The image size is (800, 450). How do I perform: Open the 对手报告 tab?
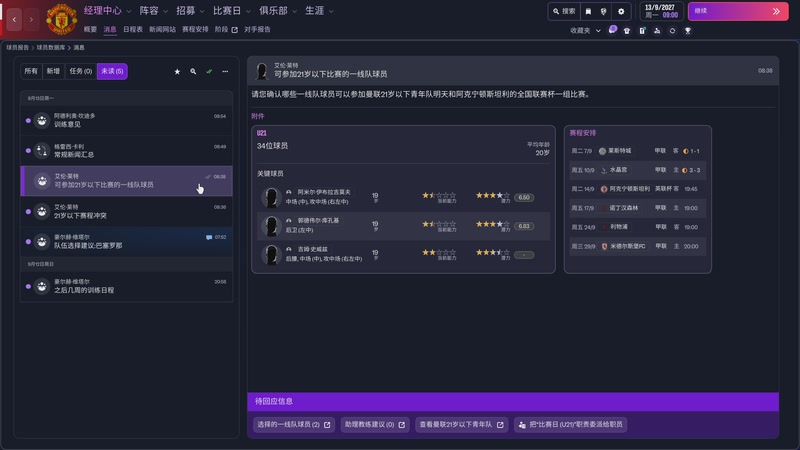[x=257, y=30]
